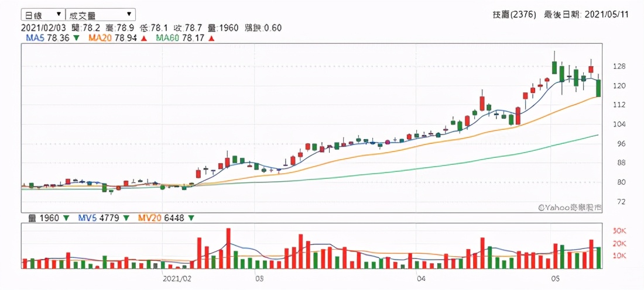
Task: Click the 量 1960 label above volume chart
Action: click(44, 218)
